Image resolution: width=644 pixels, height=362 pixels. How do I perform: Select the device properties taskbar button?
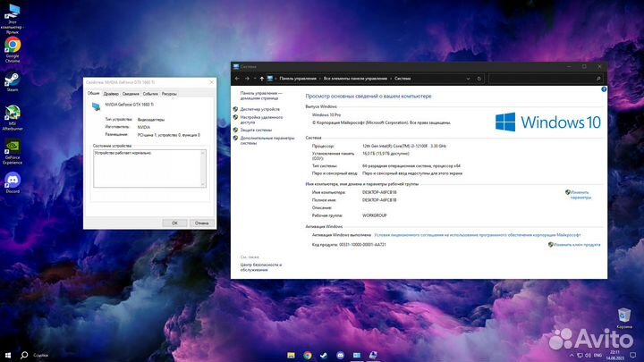coord(373,355)
